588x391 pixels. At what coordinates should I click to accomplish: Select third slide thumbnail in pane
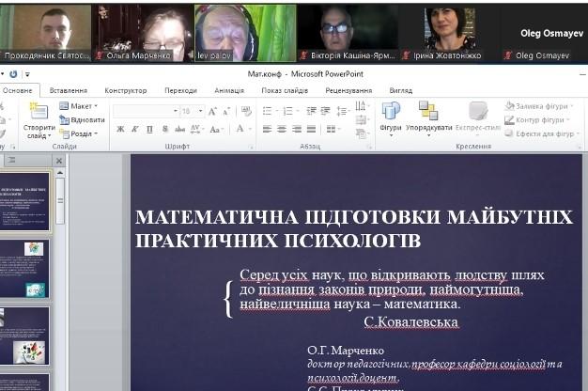[24, 336]
